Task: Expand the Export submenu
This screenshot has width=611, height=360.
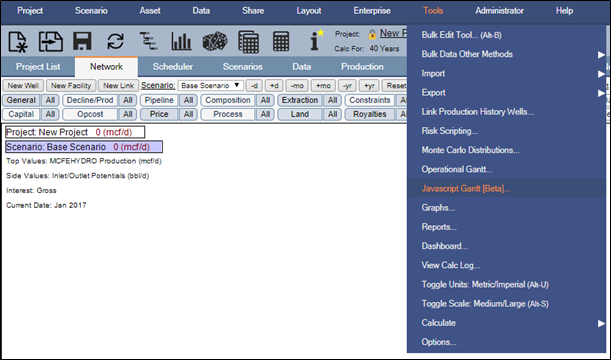Action: (507, 93)
